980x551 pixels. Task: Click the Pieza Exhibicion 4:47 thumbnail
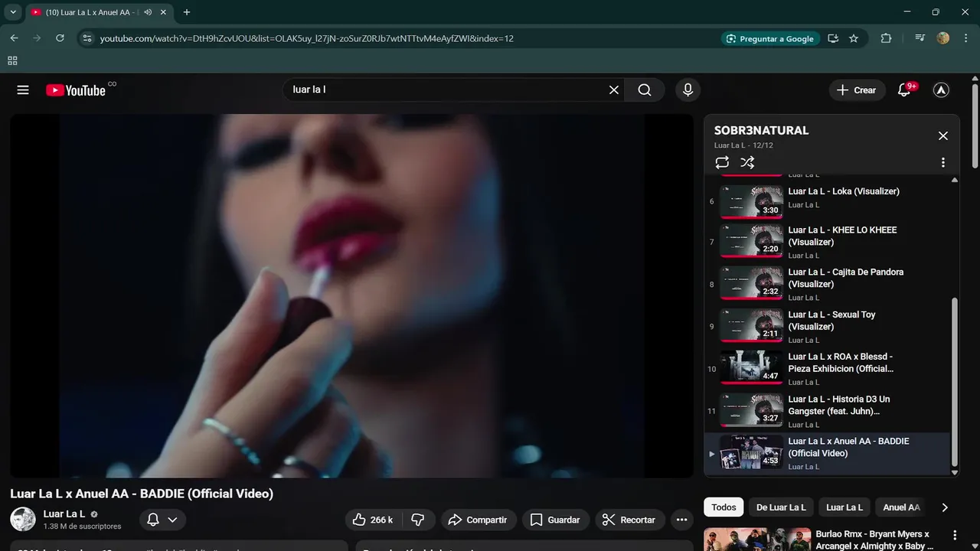(751, 368)
